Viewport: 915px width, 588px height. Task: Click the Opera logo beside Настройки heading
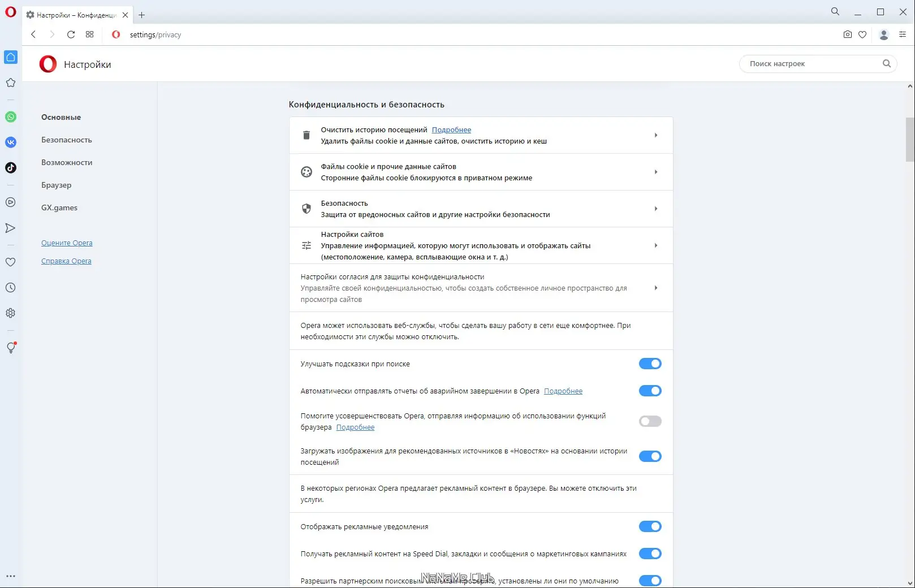coord(48,64)
